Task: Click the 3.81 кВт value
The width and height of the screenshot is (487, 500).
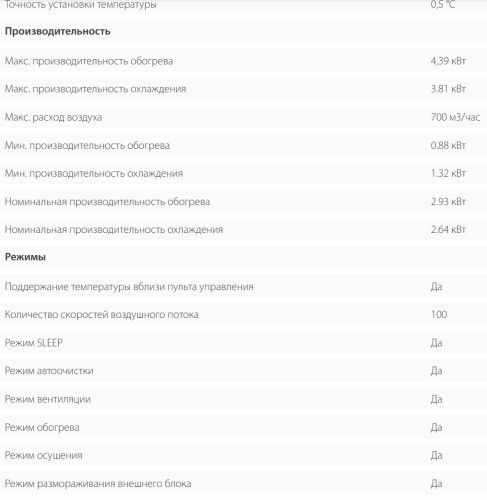Action: tap(448, 89)
